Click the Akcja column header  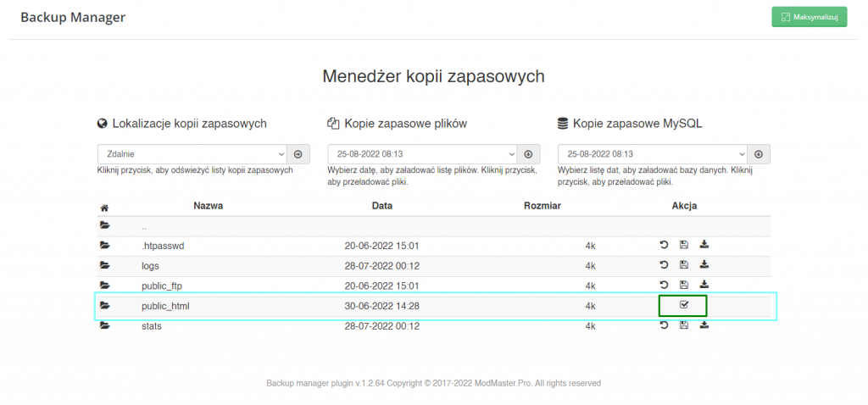point(684,206)
